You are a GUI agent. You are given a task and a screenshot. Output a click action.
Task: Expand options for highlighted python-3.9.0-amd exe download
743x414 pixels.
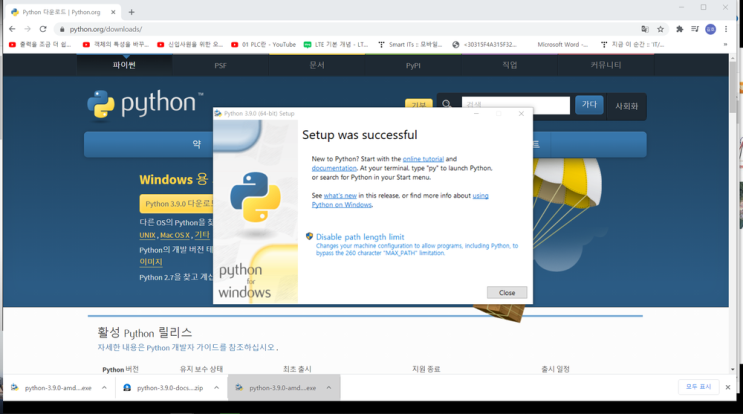tap(329, 387)
